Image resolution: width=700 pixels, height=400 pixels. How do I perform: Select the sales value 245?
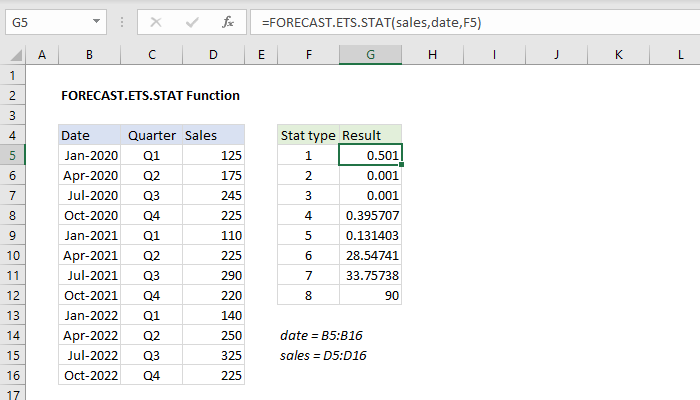click(x=213, y=196)
